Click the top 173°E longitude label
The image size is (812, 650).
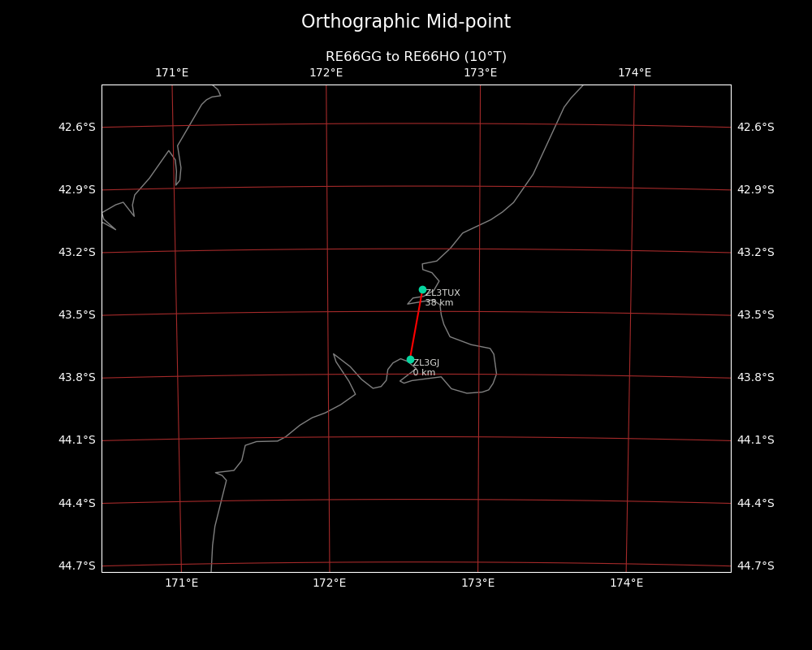click(480, 73)
